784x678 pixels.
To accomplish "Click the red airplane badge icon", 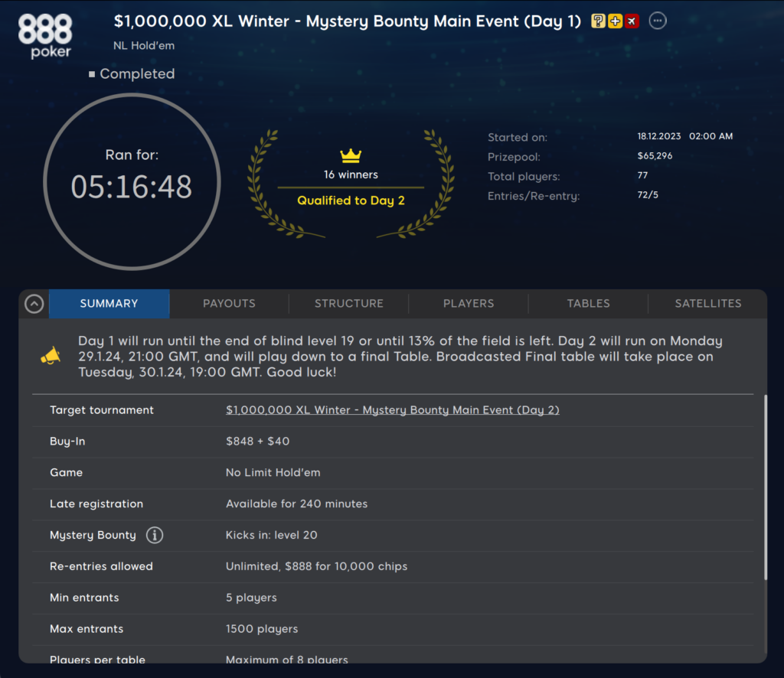I will [x=632, y=21].
